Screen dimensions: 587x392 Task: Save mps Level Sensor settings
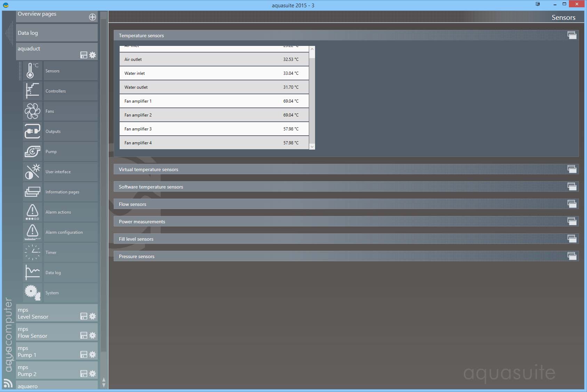point(84,316)
